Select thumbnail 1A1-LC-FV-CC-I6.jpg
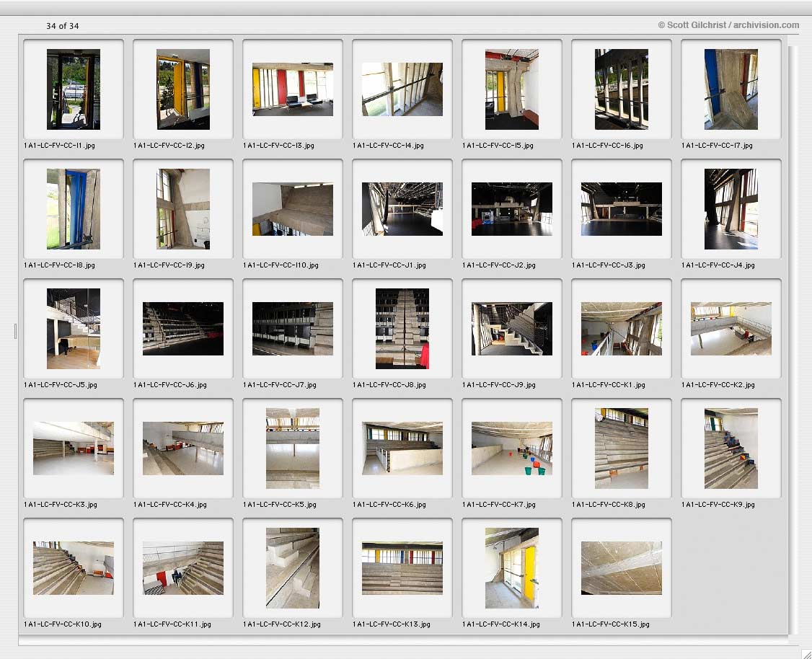 pos(622,89)
